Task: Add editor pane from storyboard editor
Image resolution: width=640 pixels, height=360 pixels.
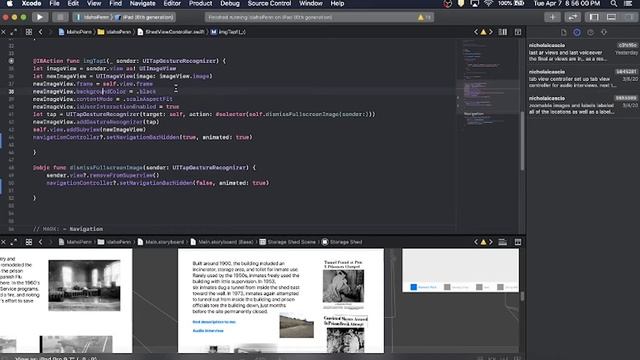Action: tap(518, 242)
